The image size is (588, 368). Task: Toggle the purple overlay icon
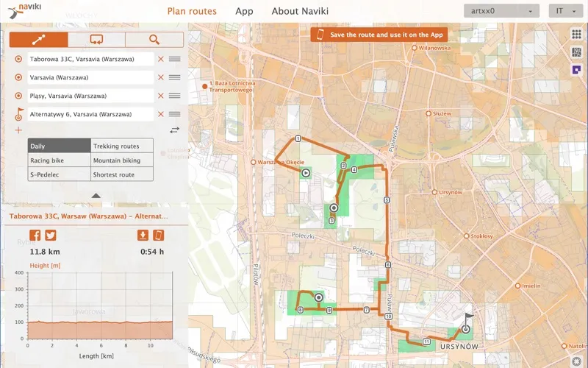point(576,69)
